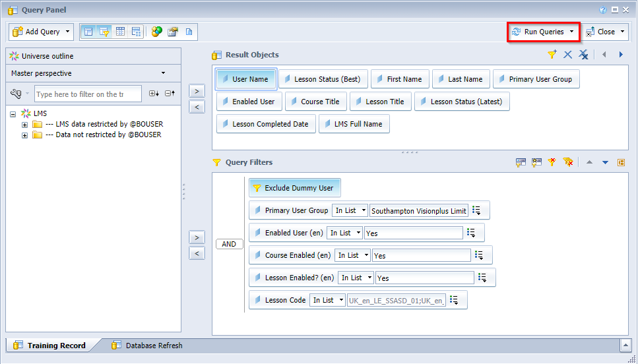Screen dimensions: 638x364
Task: Click the View Script icon
Action: tap(189, 32)
